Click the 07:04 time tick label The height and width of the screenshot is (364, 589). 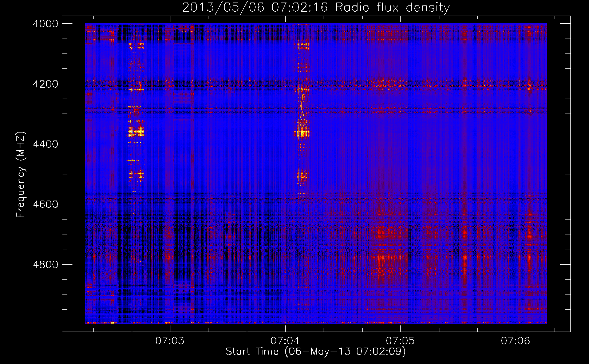tap(285, 341)
